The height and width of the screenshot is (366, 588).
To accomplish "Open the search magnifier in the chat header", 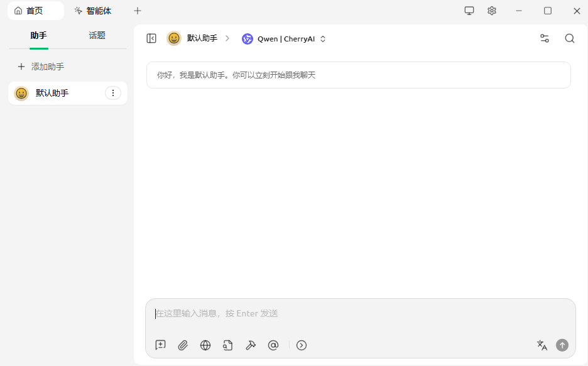I will coord(570,38).
